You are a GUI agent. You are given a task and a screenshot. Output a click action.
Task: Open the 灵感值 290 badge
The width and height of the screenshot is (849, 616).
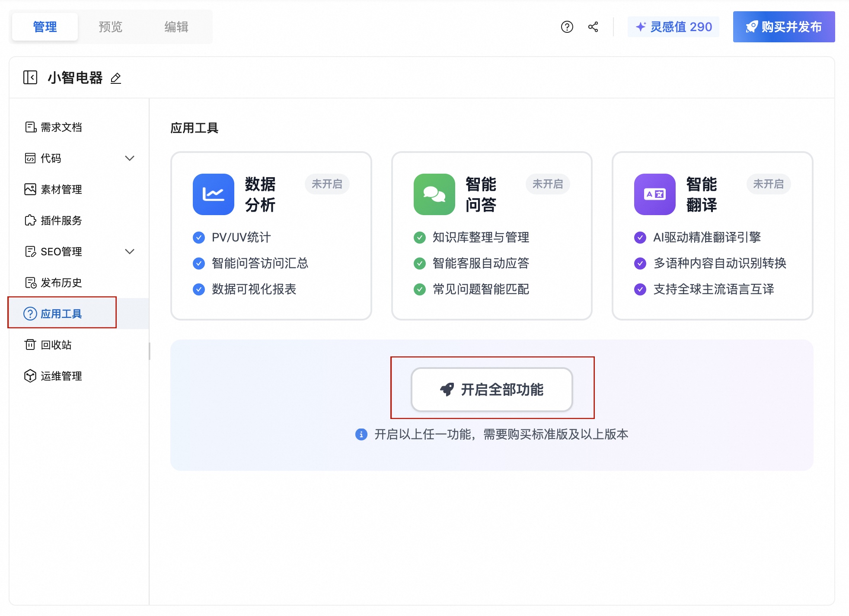tap(673, 27)
